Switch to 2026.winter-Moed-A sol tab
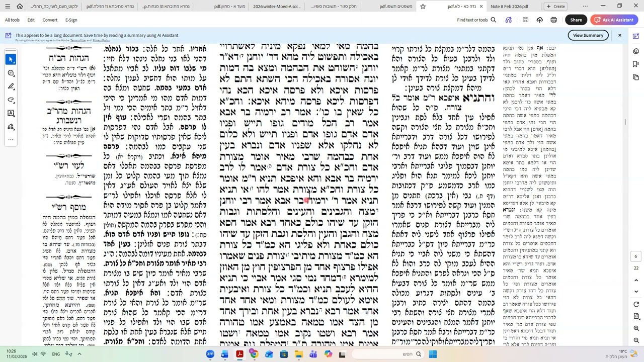The width and height of the screenshot is (644, 362). (276, 7)
